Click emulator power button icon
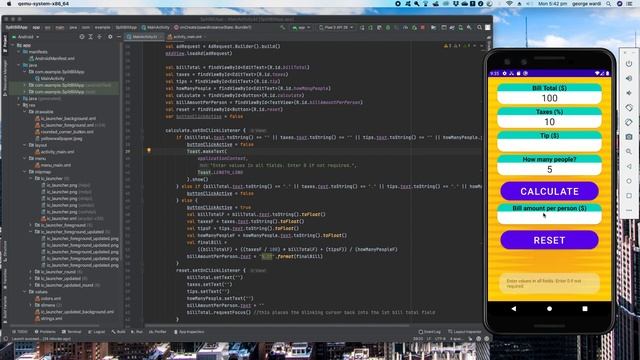This screenshot has width=640, height=360. point(629,63)
